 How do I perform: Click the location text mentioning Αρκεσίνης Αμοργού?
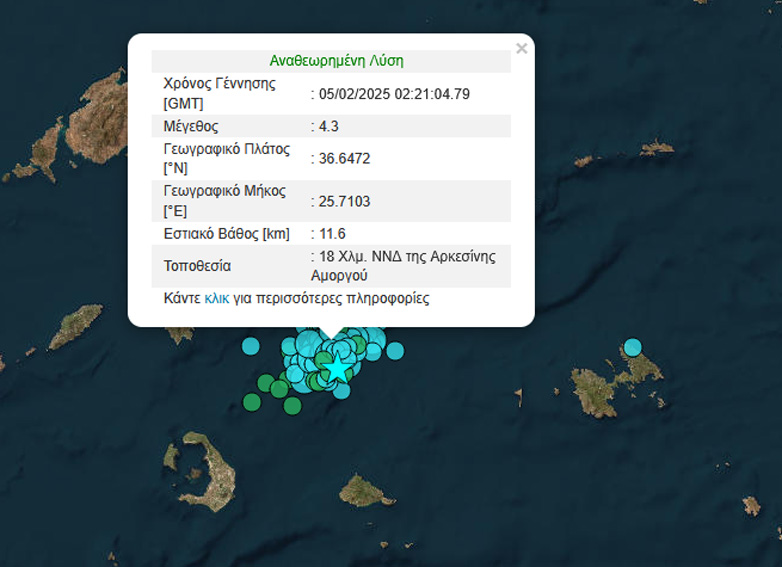tap(407, 265)
